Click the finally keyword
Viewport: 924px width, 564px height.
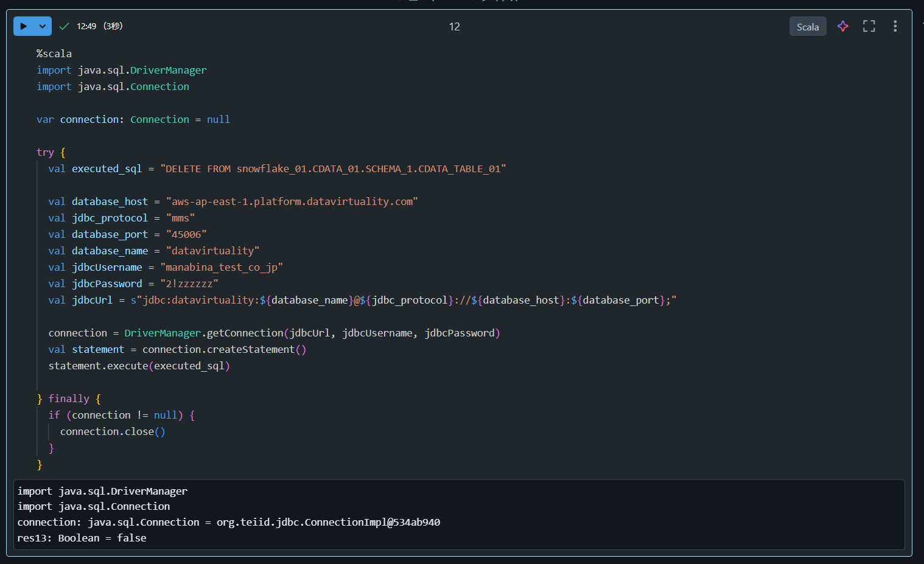69,399
